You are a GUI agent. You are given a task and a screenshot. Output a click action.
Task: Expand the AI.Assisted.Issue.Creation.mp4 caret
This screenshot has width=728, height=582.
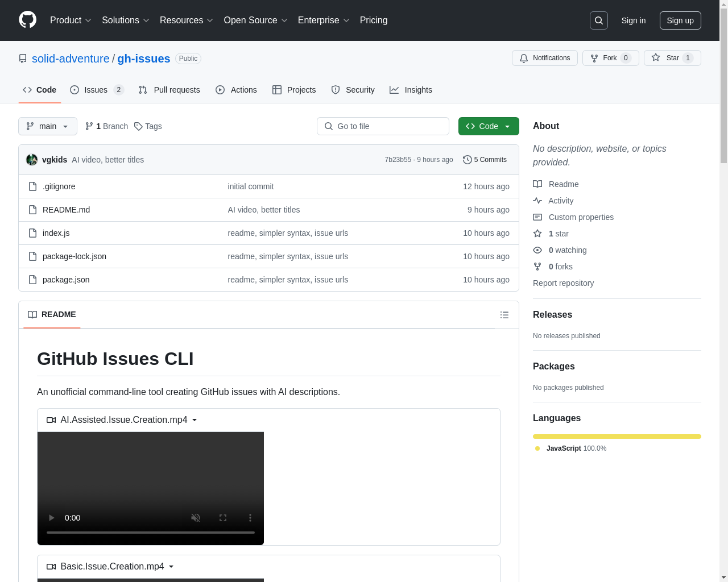[x=195, y=420]
